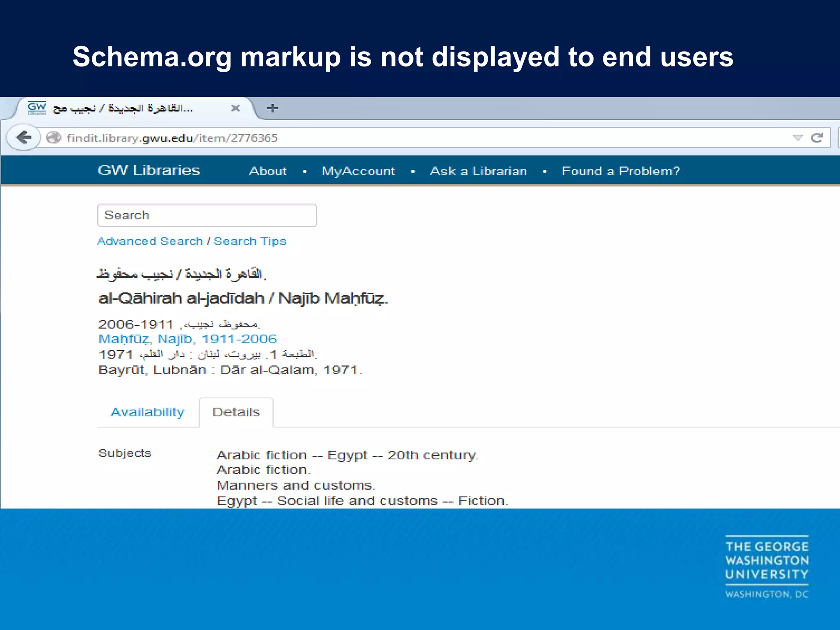Close the current browser tab
This screenshot has height=630, width=840.
(x=235, y=108)
